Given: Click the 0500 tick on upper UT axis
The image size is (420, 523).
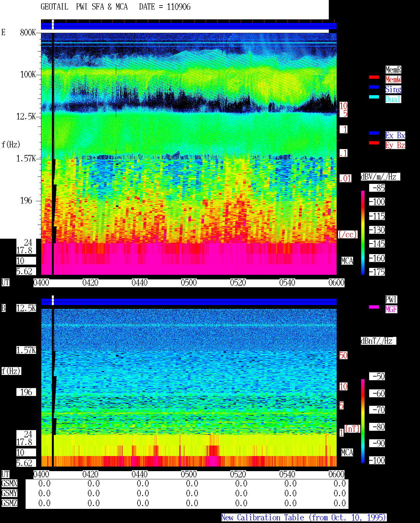Looking at the screenshot, I should [x=189, y=283].
